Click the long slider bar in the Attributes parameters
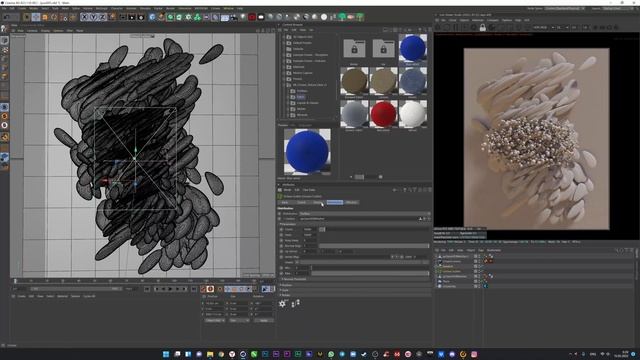The height and width of the screenshot is (360, 640). click(x=374, y=246)
